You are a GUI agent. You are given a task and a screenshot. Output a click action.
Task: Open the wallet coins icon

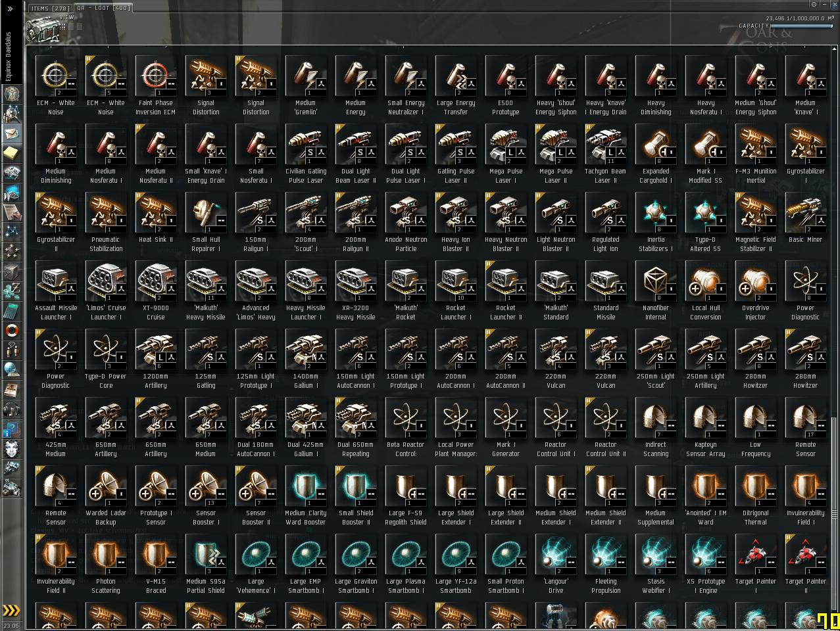12,291
